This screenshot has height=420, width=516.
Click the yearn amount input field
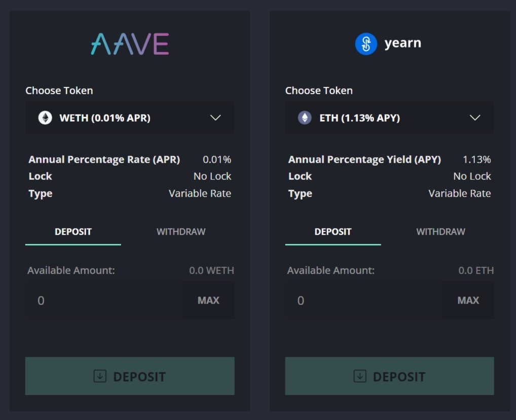[x=363, y=300]
